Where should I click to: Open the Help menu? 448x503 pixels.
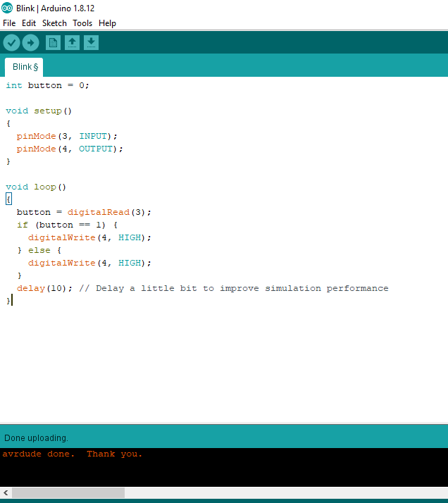[x=107, y=23]
